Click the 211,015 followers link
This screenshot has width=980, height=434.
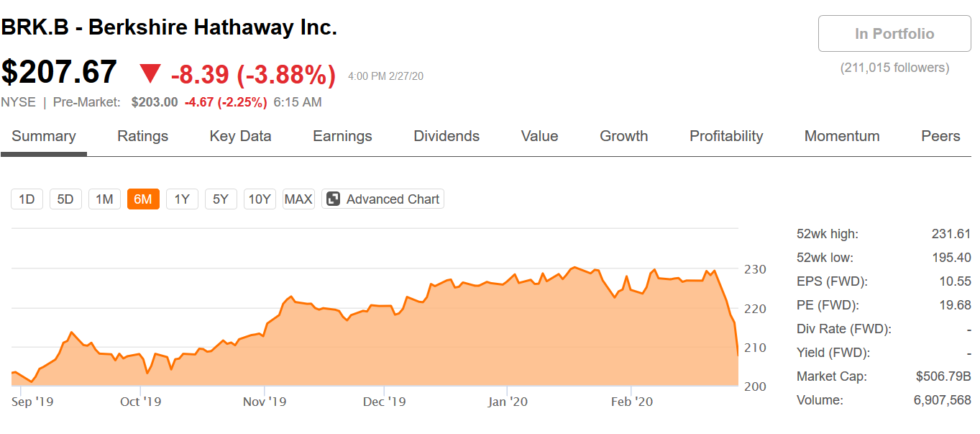894,68
